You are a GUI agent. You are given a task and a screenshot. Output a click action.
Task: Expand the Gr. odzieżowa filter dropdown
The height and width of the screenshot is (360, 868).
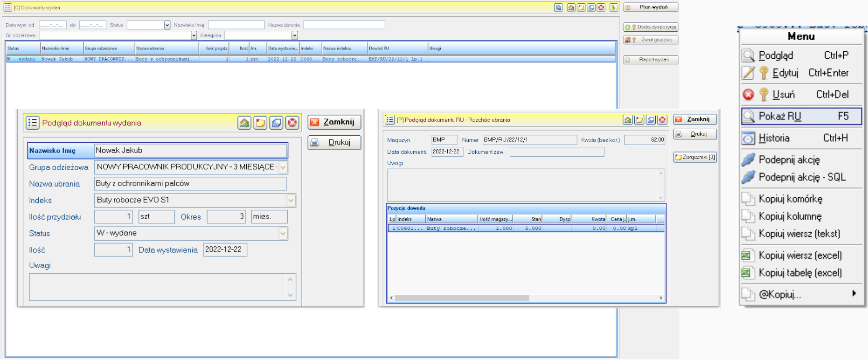click(x=194, y=35)
